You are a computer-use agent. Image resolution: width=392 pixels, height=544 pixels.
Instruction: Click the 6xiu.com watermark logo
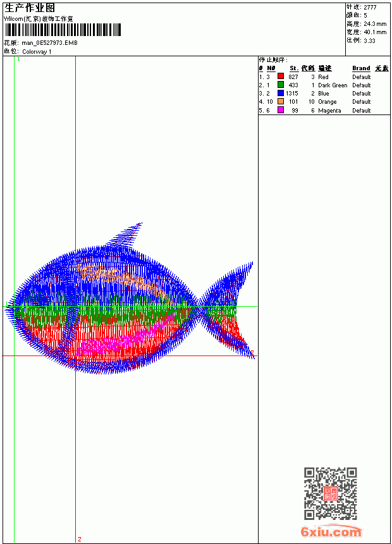tap(331, 532)
